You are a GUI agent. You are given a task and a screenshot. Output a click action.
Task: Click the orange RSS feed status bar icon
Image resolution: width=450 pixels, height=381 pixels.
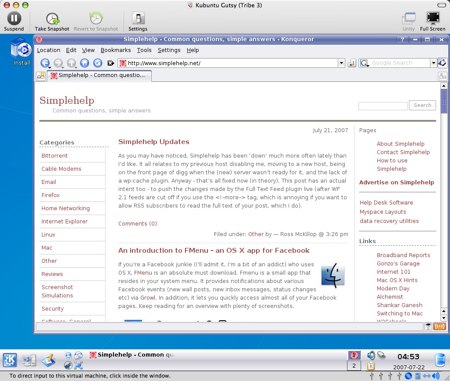tap(439, 327)
